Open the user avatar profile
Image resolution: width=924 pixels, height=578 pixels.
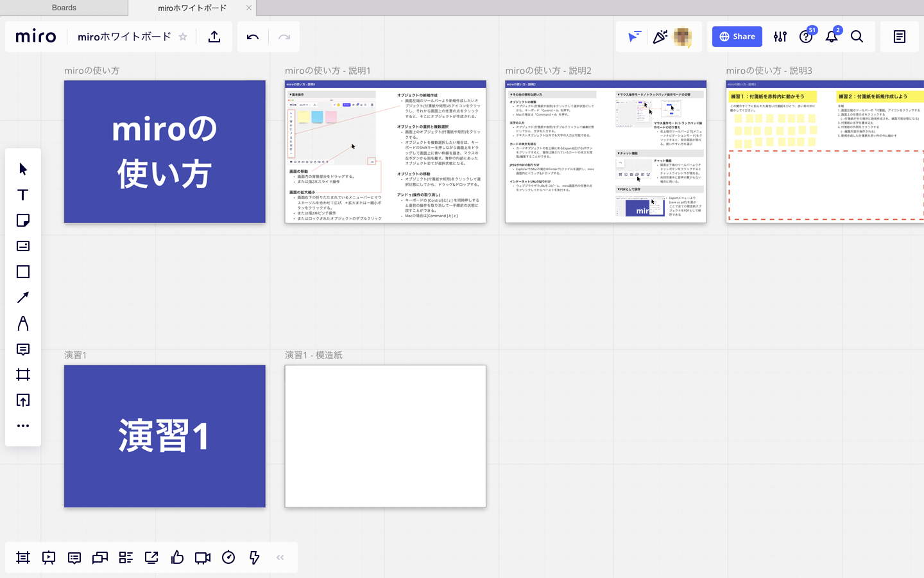683,37
